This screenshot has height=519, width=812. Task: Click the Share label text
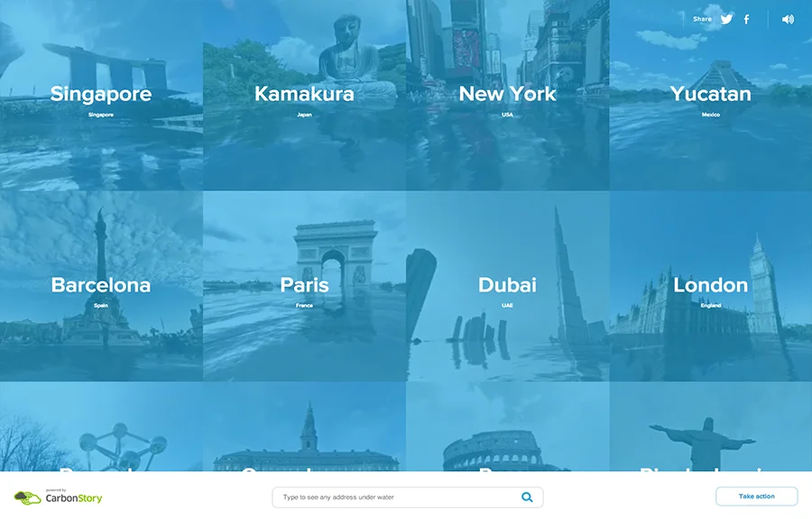click(702, 19)
